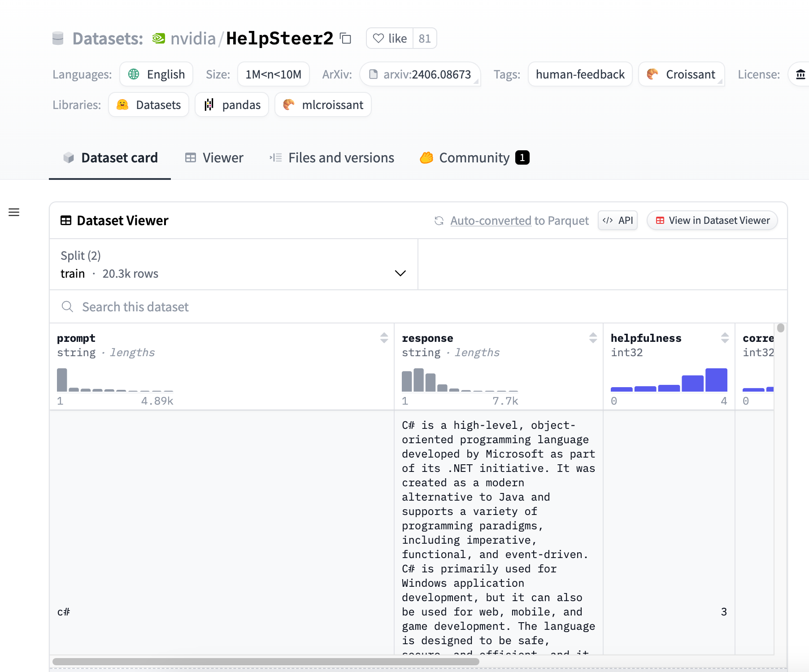Image resolution: width=809 pixels, height=672 pixels.
Task: Open the Community tab
Action: pyautogui.click(x=474, y=158)
